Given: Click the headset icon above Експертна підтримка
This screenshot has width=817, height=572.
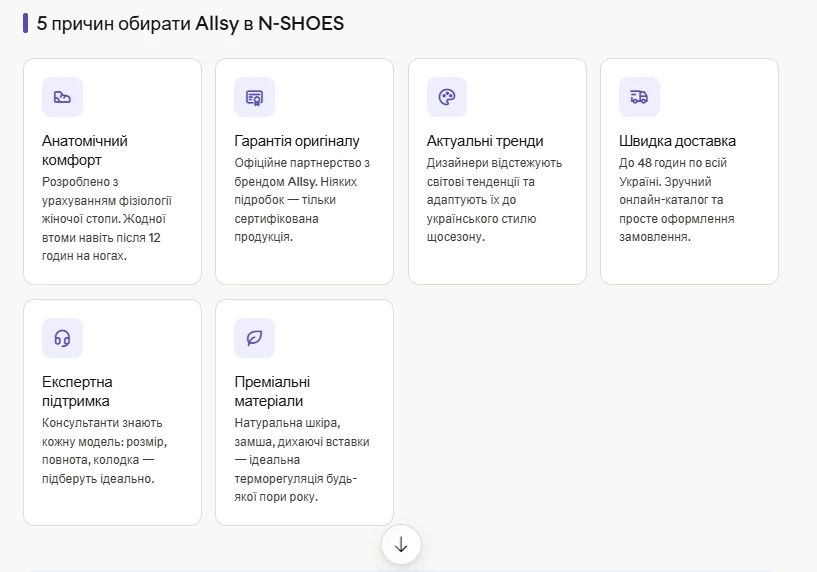Looking at the screenshot, I should pyautogui.click(x=63, y=338).
